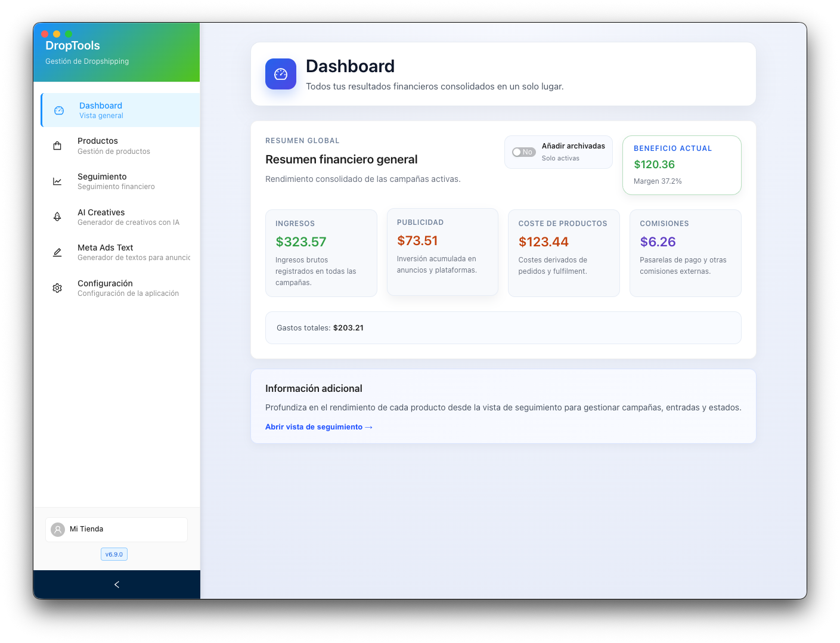This screenshot has height=643, width=840.
Task: Click the PUBLICIDAD expense card
Action: [442, 252]
